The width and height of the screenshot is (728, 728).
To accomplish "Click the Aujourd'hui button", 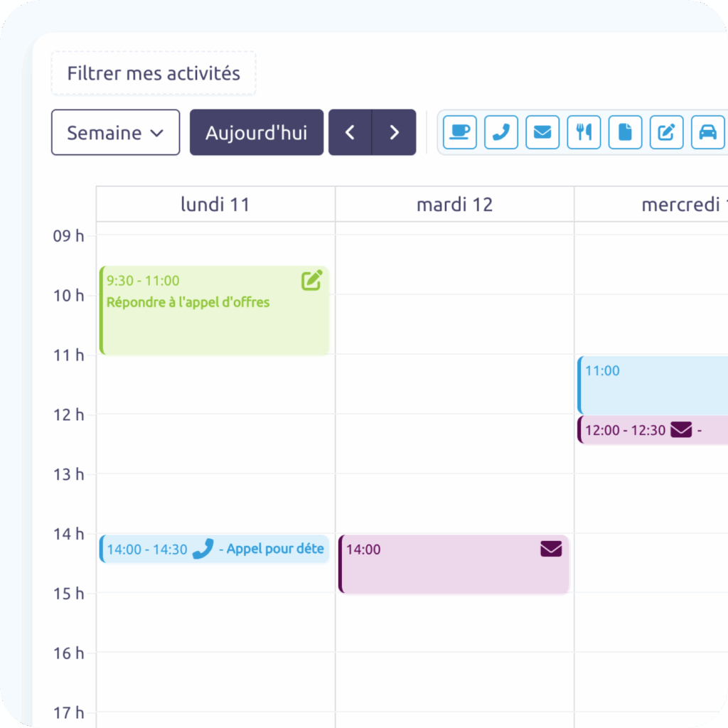I will [x=256, y=132].
